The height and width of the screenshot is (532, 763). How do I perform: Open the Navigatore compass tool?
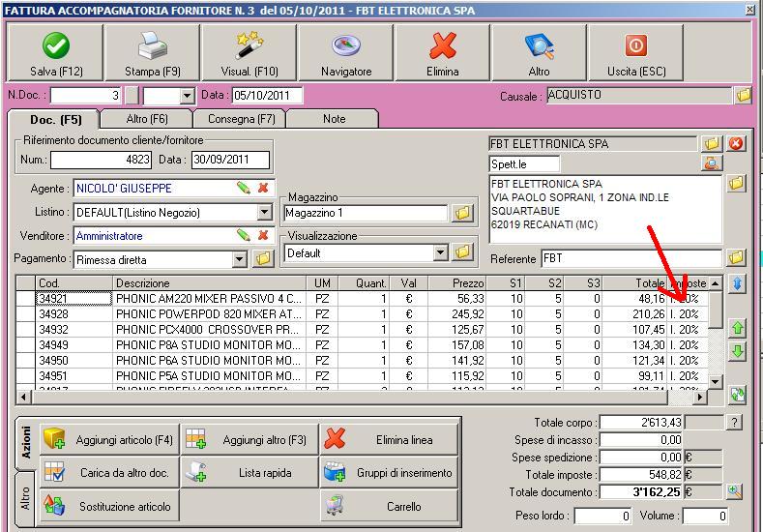coord(346,53)
